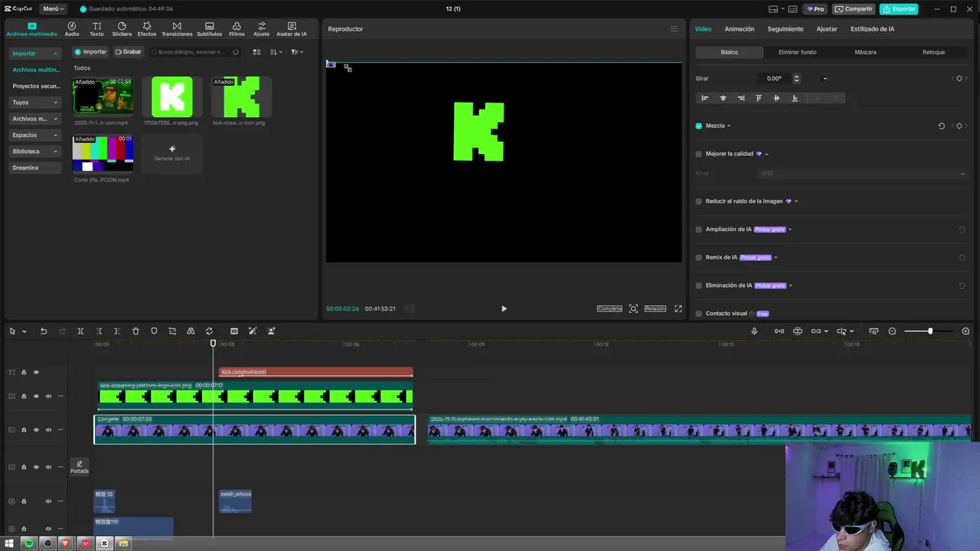980x551 pixels.
Task: Expand the Mezcla options arrow
Action: 729,126
